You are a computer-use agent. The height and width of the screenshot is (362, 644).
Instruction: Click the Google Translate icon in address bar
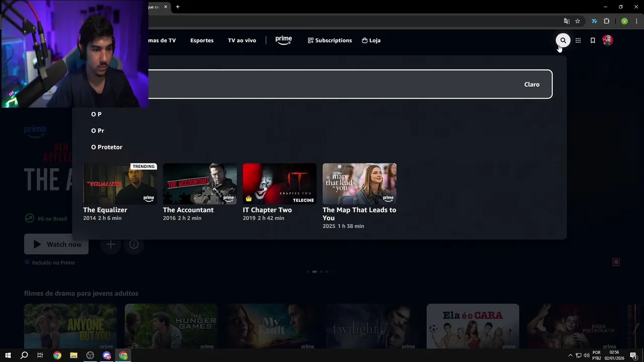click(x=567, y=21)
